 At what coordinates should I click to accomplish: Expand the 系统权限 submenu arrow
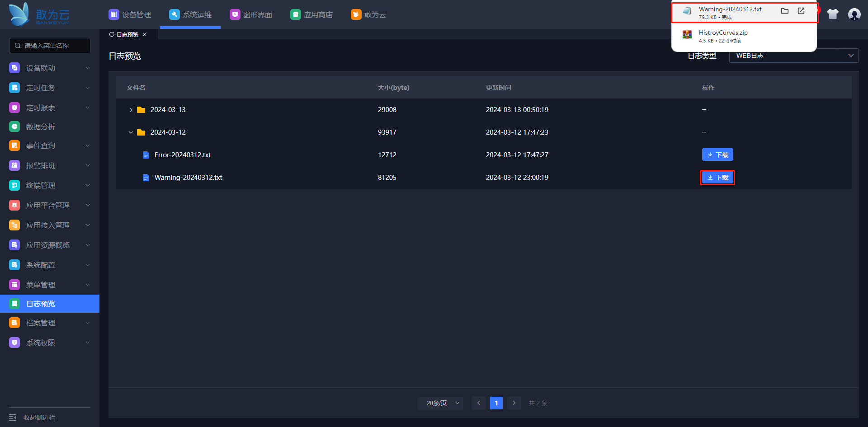[x=88, y=343]
